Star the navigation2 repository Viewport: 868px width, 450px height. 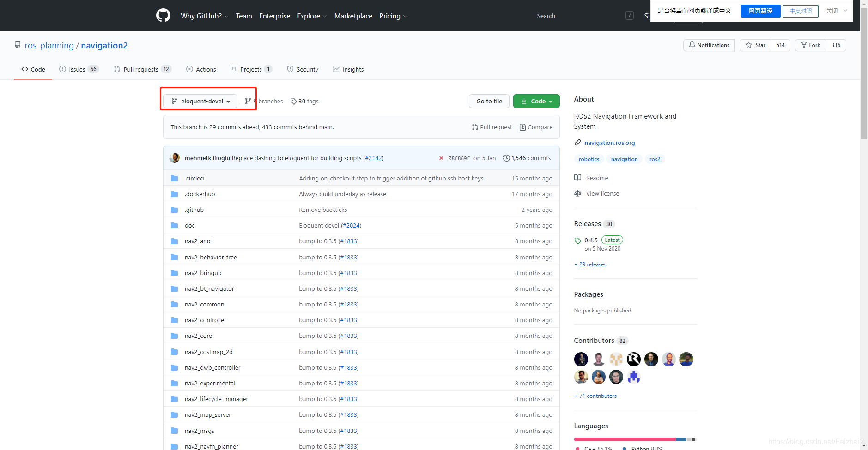755,45
